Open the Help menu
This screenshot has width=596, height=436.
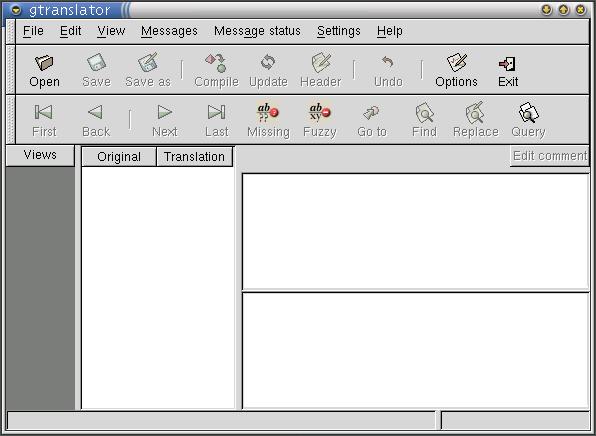[390, 31]
